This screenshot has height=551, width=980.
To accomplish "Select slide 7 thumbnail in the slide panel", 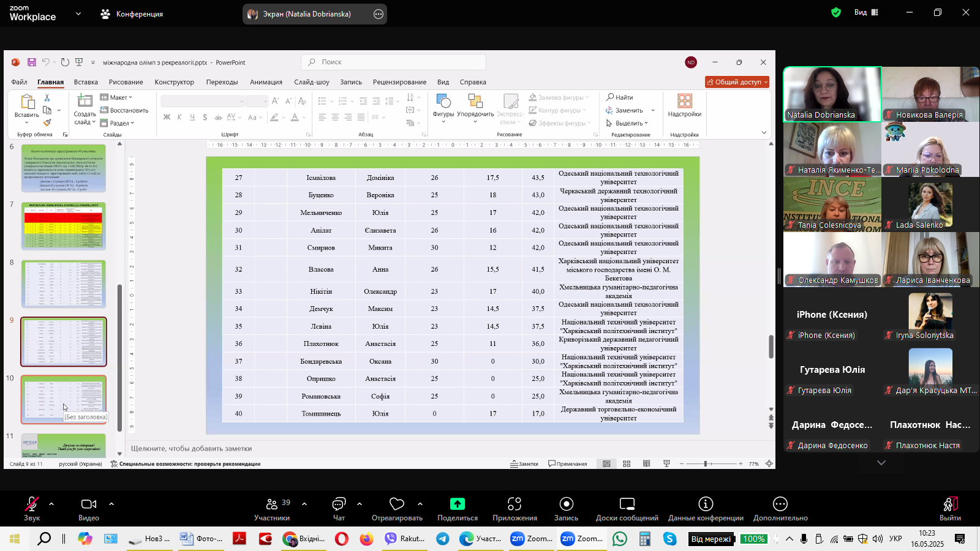I will [x=64, y=226].
